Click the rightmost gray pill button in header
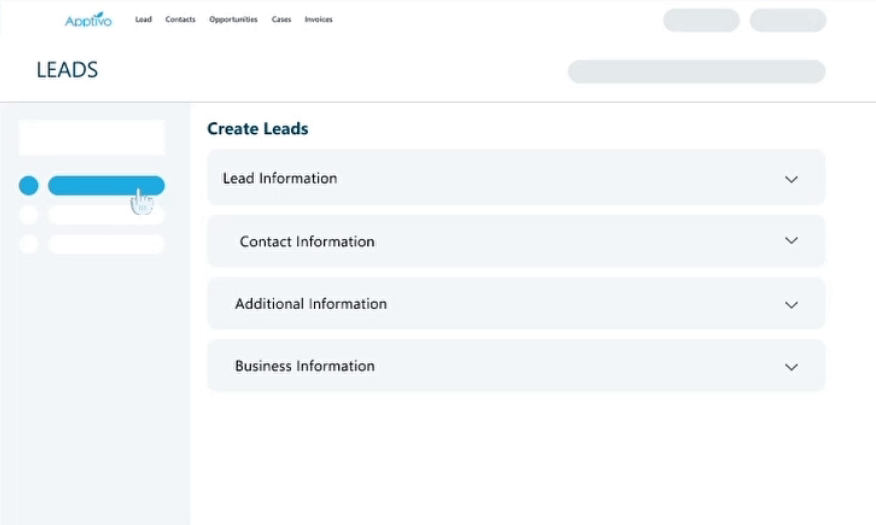Viewport: 876px width, 525px height. 788,21
